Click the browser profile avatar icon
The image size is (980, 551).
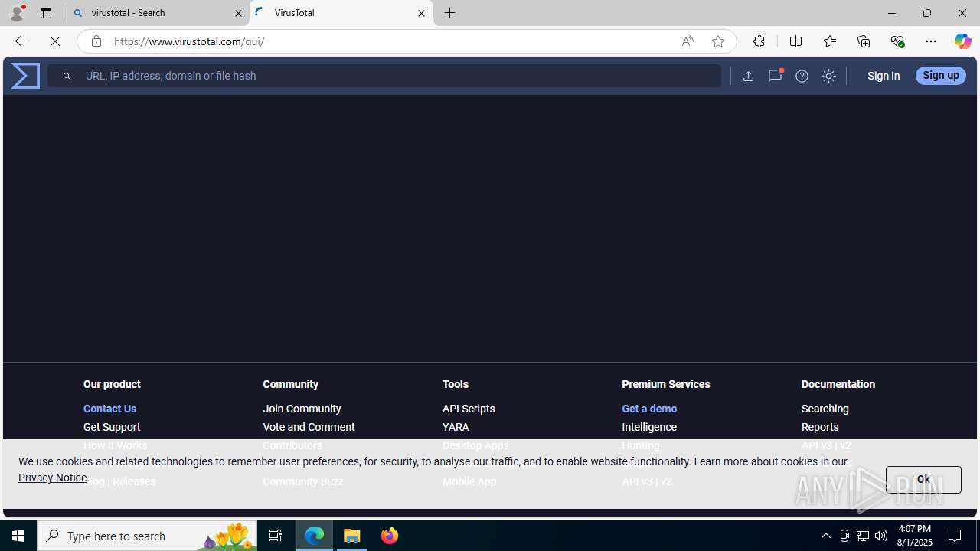pyautogui.click(x=17, y=13)
